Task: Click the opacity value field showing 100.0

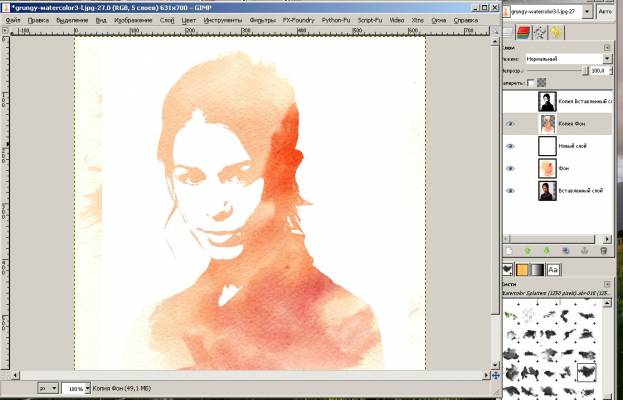Action: (598, 71)
